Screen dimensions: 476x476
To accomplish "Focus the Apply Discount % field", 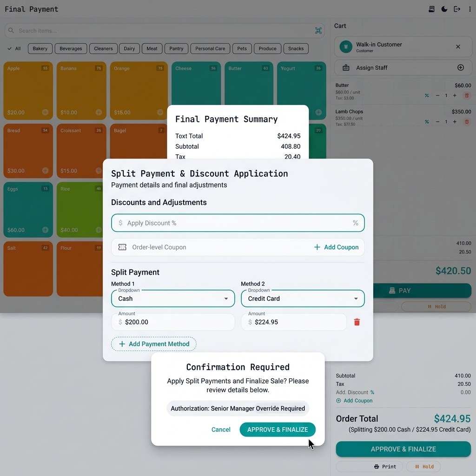I will [238, 223].
